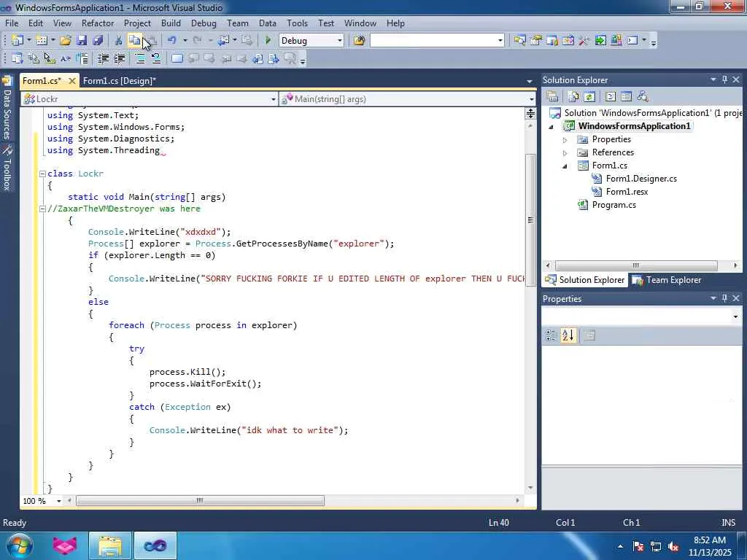Toggle bookmark on the current line

pos(177,58)
